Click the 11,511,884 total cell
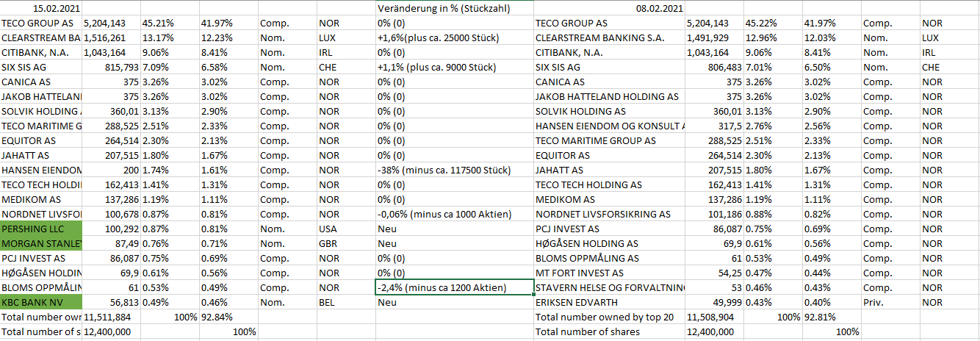980x341 pixels. [x=108, y=317]
